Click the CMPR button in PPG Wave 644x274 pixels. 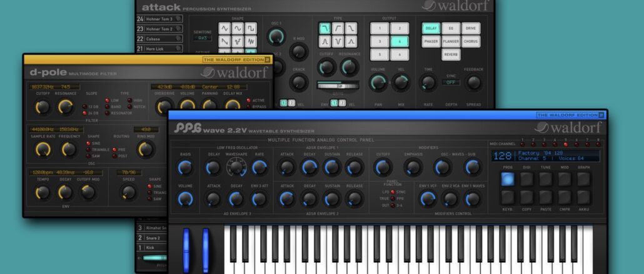pos(565,197)
